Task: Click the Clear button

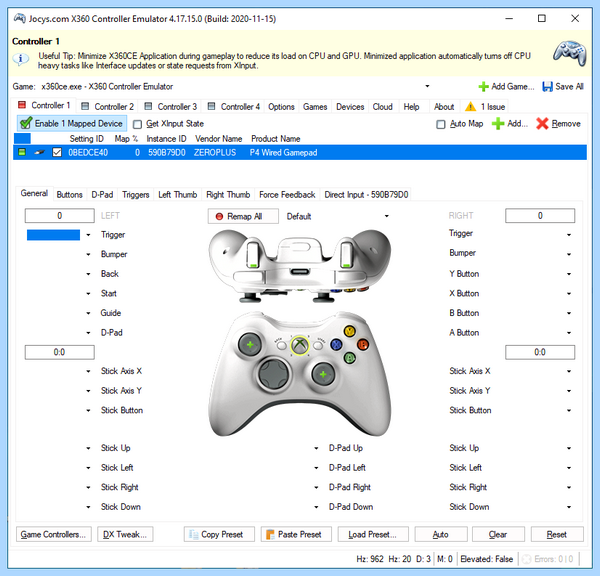Action: (498, 534)
